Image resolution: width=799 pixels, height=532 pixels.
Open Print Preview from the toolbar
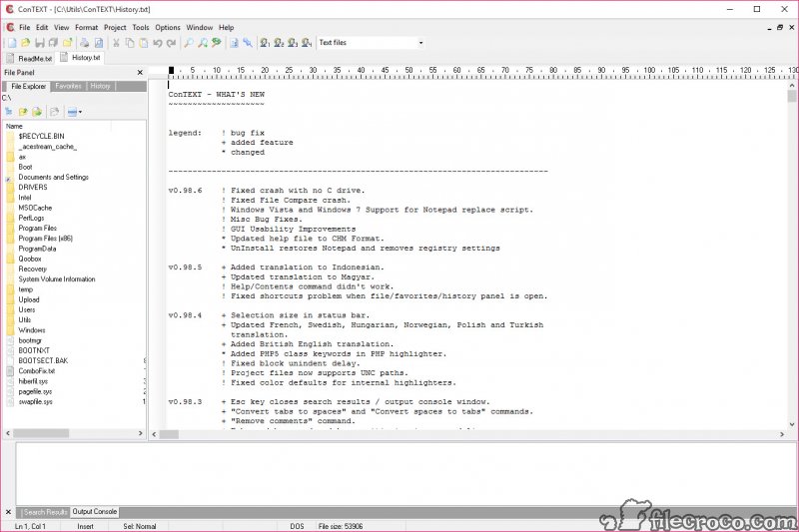coord(99,43)
